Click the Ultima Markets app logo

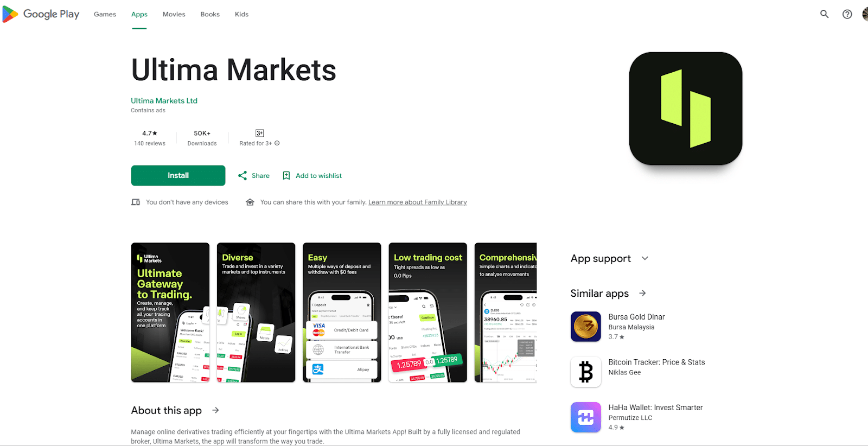[x=686, y=109]
